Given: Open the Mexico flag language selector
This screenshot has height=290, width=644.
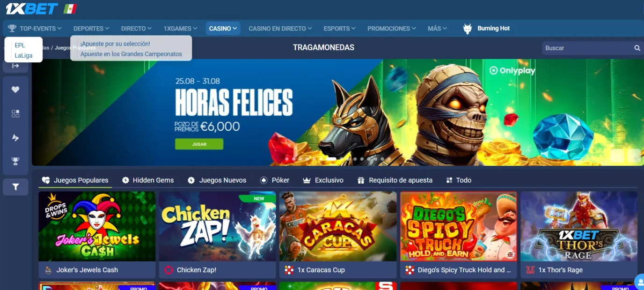Looking at the screenshot, I should [70, 8].
